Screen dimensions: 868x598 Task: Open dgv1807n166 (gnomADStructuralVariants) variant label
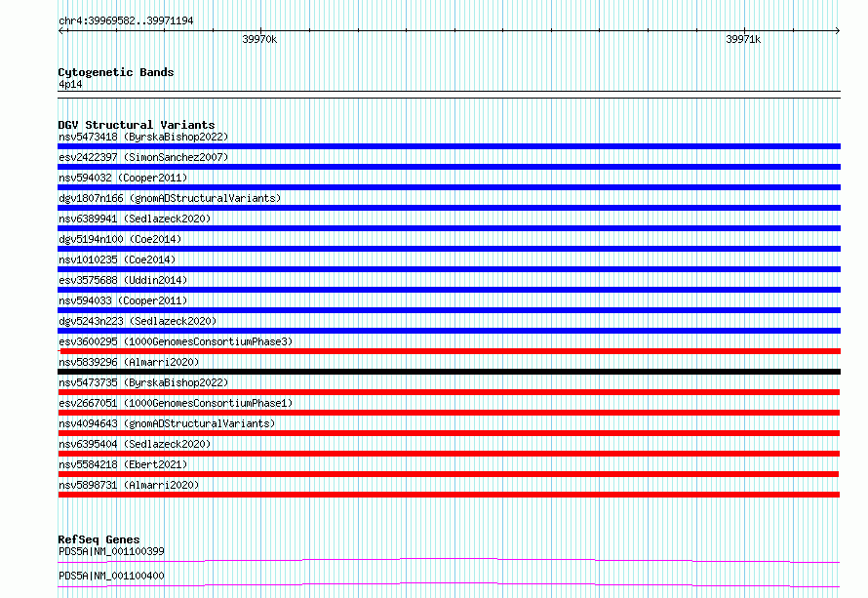[x=170, y=198]
